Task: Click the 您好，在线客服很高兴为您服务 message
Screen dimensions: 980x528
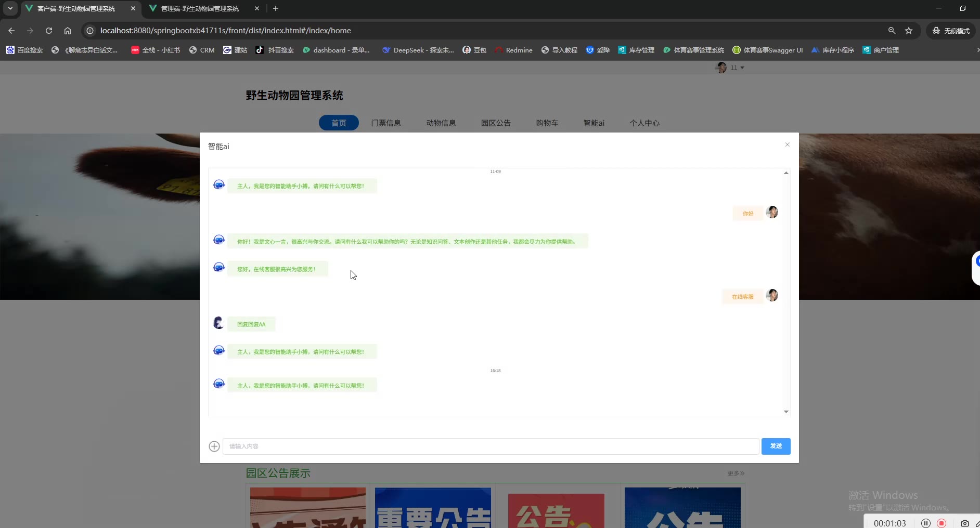Action: tap(277, 269)
